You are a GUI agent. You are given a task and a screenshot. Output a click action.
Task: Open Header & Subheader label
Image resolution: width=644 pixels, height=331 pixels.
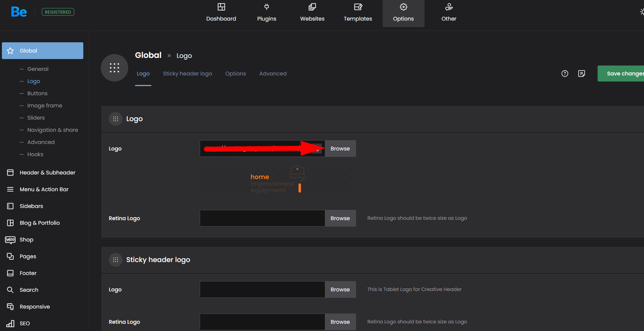(x=48, y=173)
